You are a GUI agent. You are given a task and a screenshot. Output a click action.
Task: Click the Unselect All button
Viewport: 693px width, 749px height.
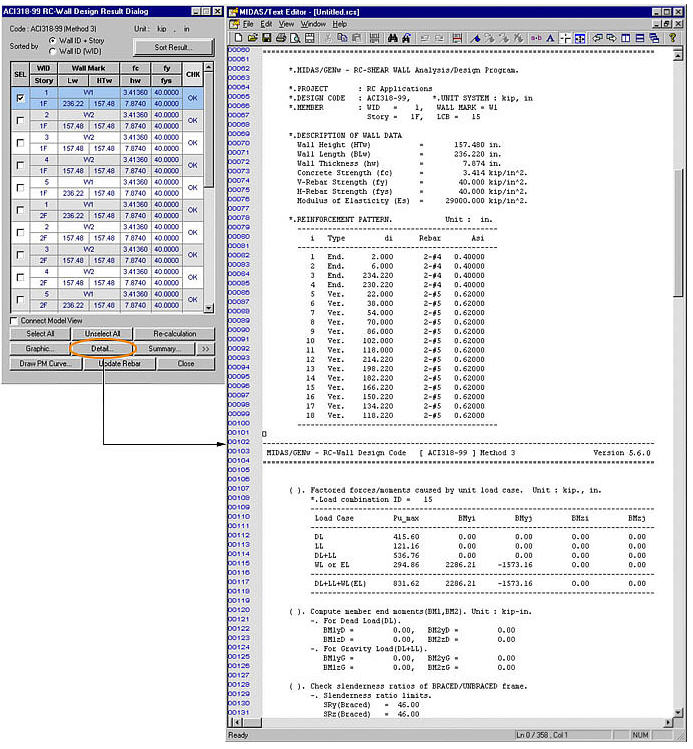click(102, 334)
